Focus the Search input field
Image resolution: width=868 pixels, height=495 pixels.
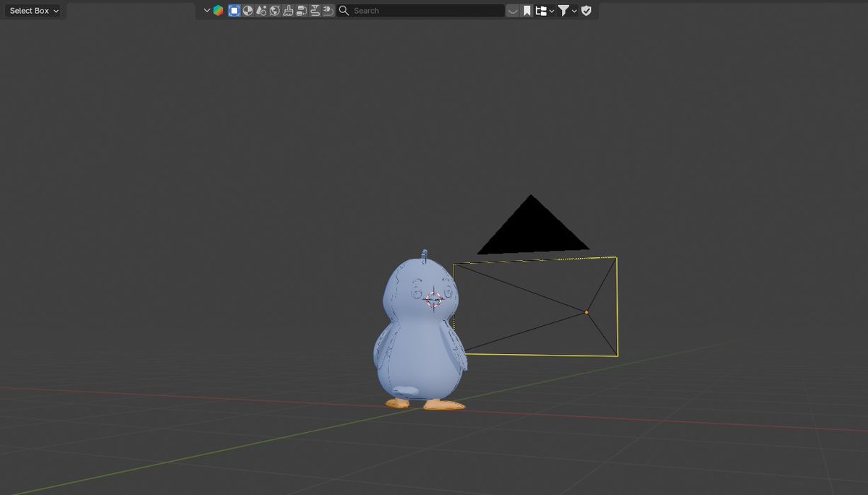[x=420, y=11]
